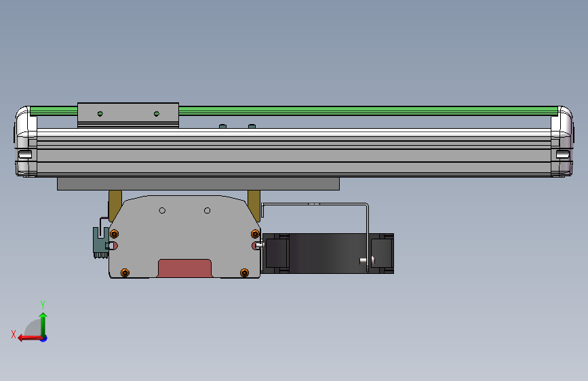Select the long aluminum rail profile body
Image resolution: width=588 pixels, height=381 pixels.
pos(294,153)
